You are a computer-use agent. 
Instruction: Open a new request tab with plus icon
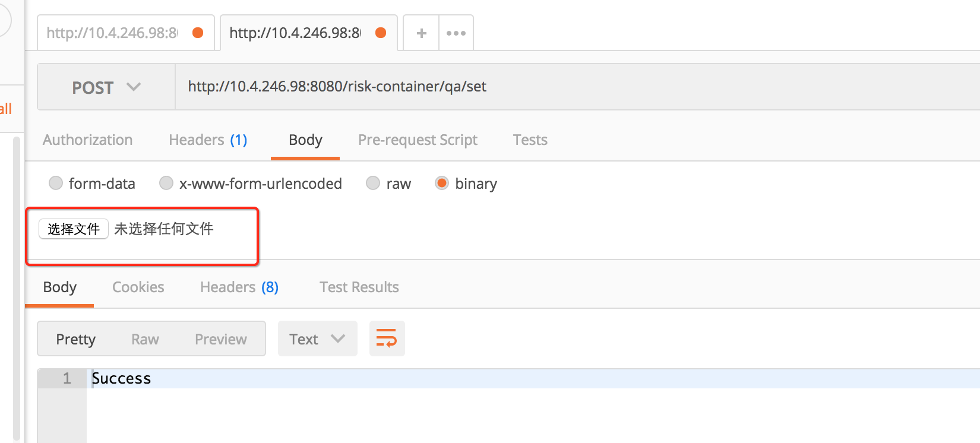point(421,33)
